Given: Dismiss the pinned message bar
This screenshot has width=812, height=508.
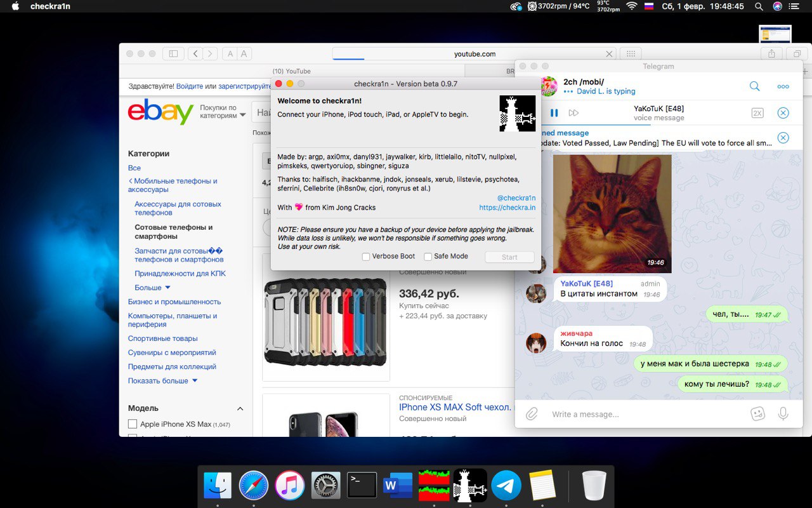Looking at the screenshot, I should coord(783,138).
